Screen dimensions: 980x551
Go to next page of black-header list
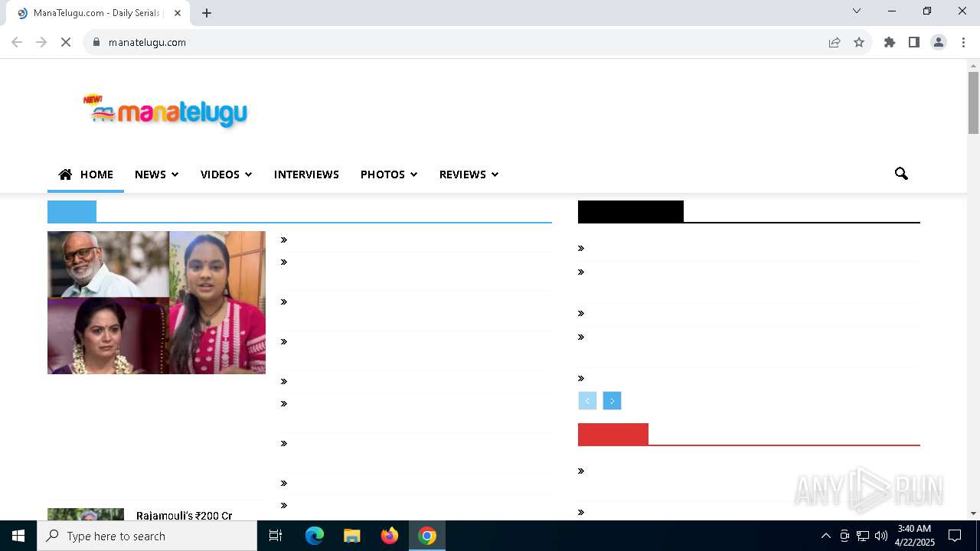[612, 401]
